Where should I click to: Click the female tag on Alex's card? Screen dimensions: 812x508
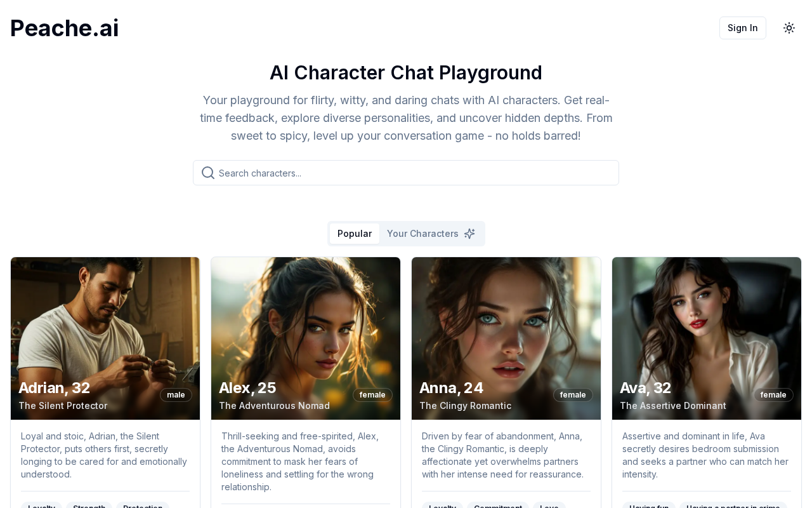372,395
